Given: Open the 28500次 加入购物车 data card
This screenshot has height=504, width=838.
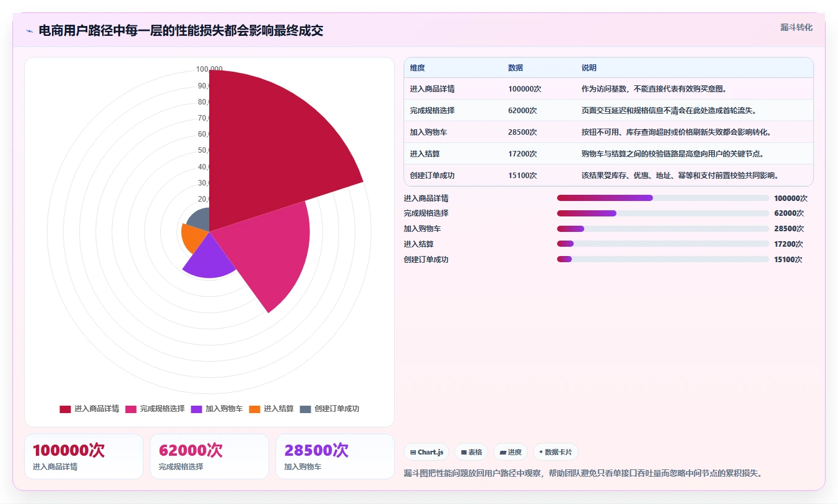Looking at the screenshot, I should 335,456.
